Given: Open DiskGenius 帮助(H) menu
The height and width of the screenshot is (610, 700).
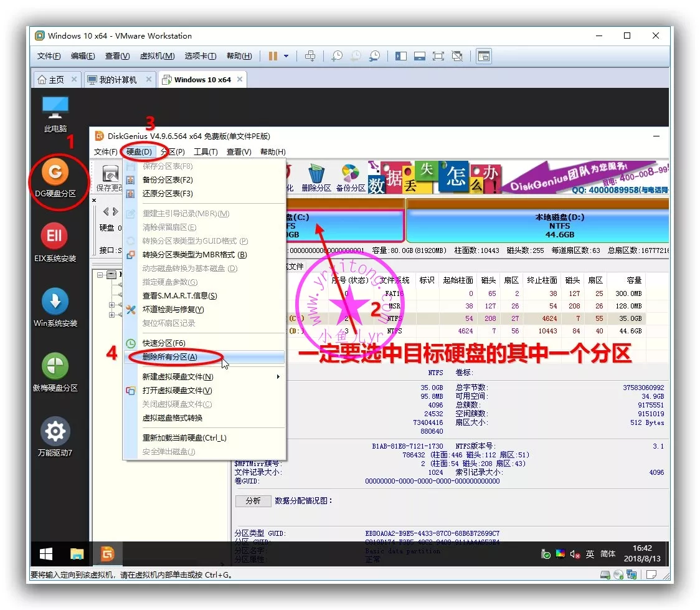Looking at the screenshot, I should click(x=273, y=152).
